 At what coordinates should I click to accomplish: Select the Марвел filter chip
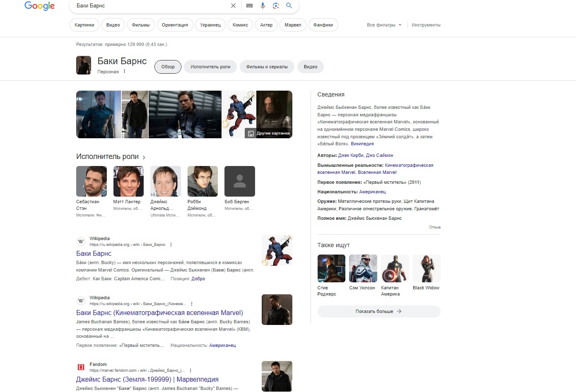tap(293, 25)
